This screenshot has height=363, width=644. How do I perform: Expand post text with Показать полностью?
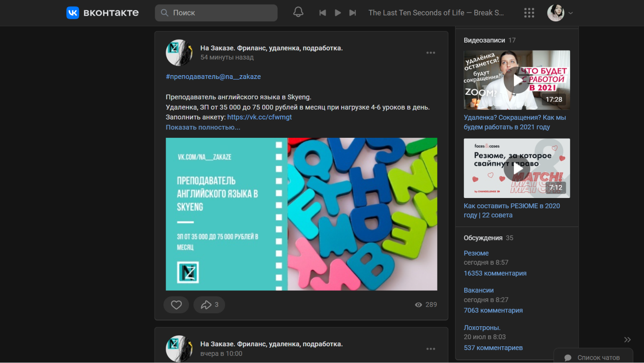point(203,127)
